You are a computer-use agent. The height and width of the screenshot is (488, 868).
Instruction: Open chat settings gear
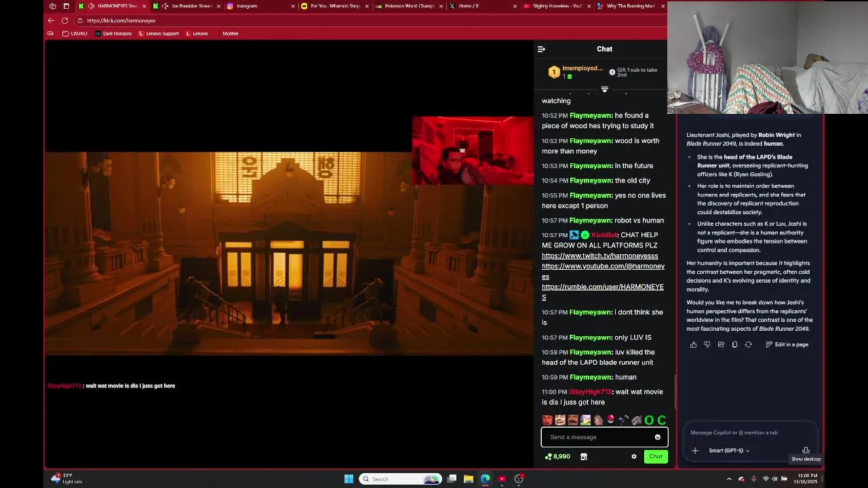634,457
